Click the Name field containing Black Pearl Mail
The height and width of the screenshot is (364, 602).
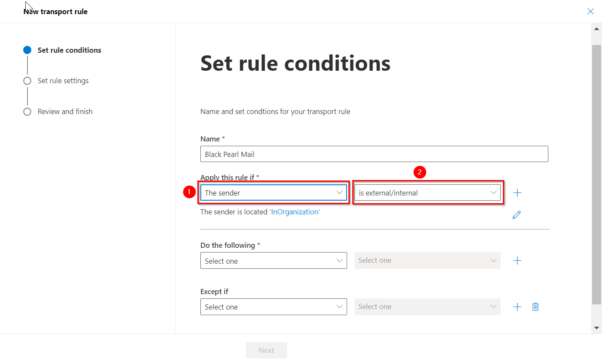tap(374, 154)
